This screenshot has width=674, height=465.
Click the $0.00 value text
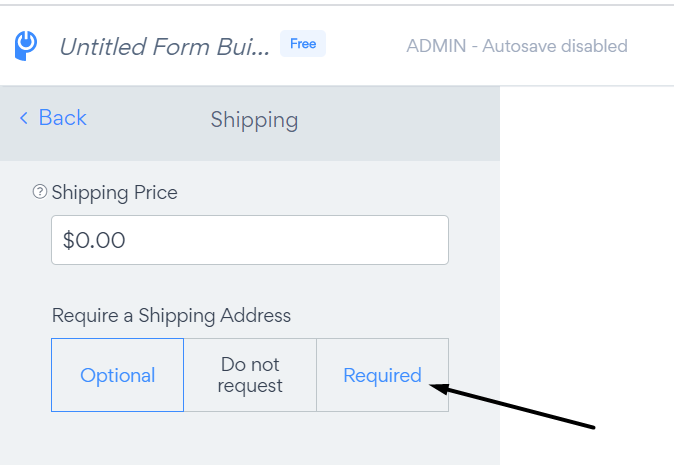click(x=94, y=240)
